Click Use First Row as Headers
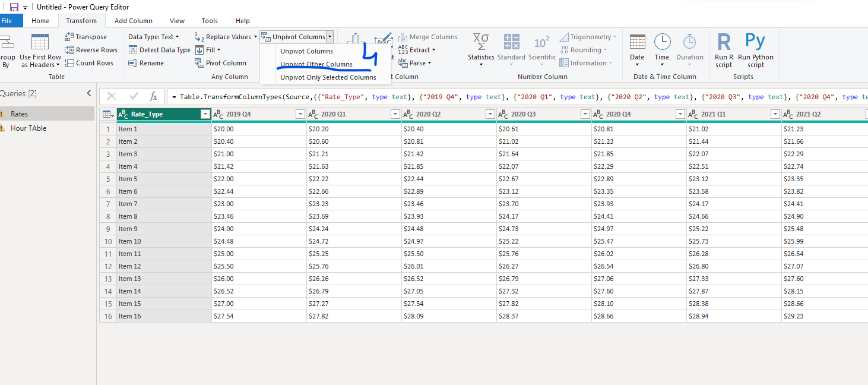 point(40,51)
